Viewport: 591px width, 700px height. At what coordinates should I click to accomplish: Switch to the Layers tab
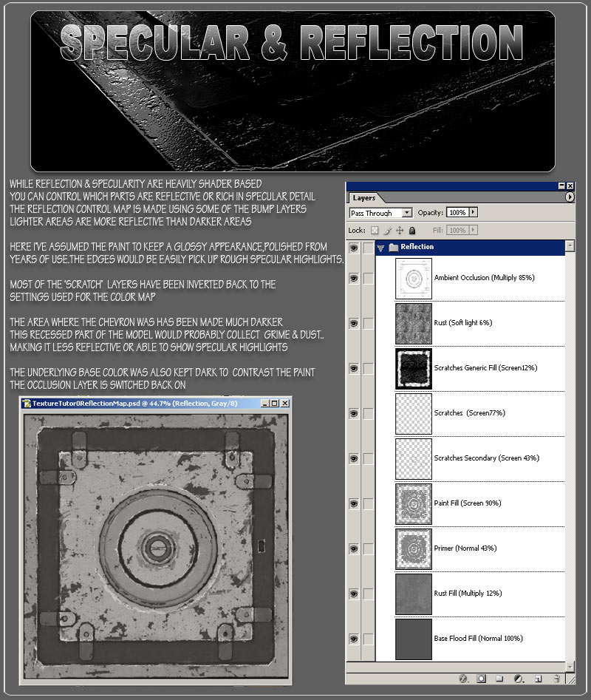pyautogui.click(x=364, y=198)
